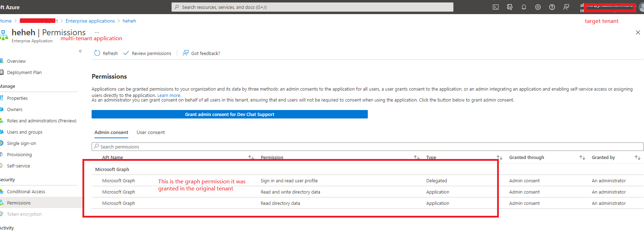Click An administrator in the Delegated row
This screenshot has height=232, width=644.
(609, 181)
